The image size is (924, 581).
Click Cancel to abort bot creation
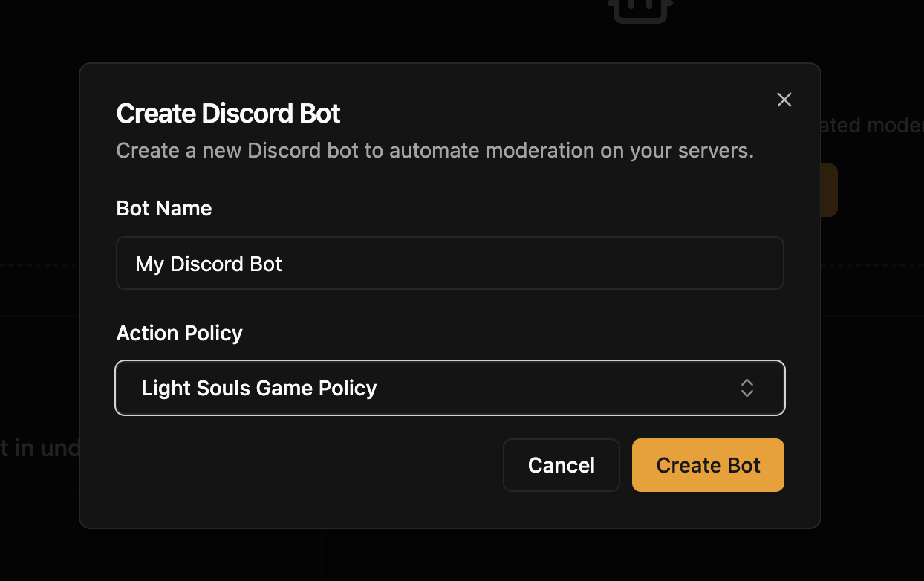click(561, 464)
